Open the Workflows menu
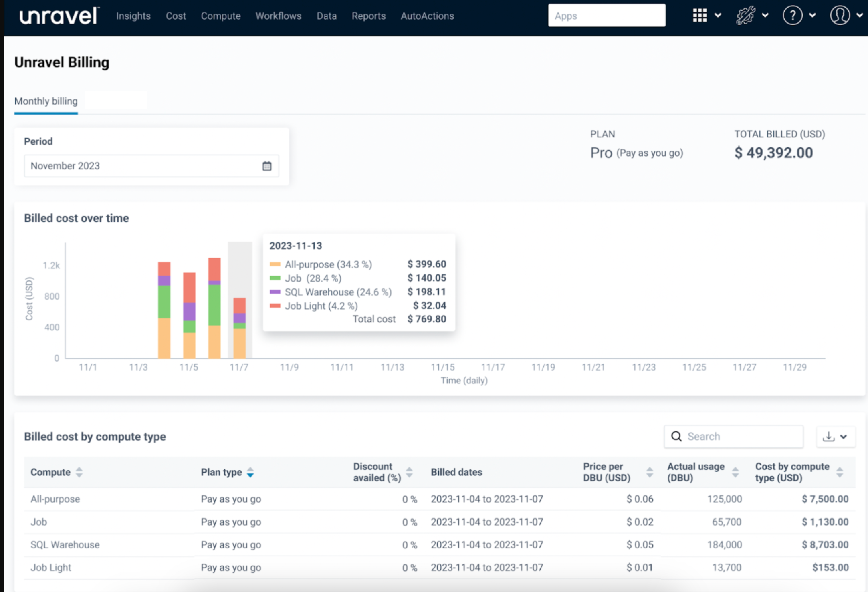 coord(279,16)
